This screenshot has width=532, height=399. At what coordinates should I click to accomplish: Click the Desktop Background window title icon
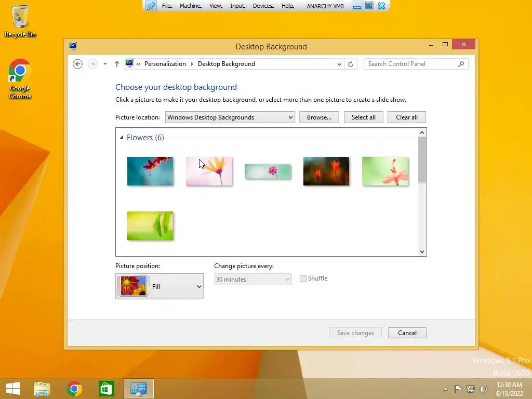[73, 46]
